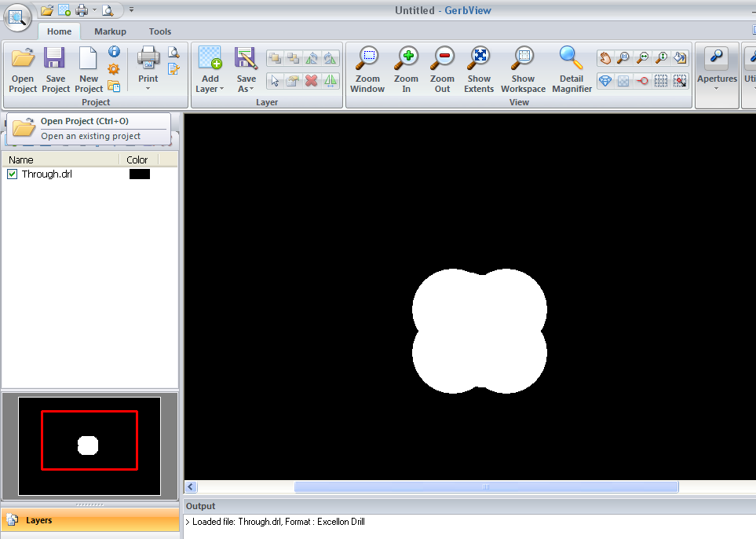Click the send layer to back icon
756x539 pixels.
coord(293,58)
